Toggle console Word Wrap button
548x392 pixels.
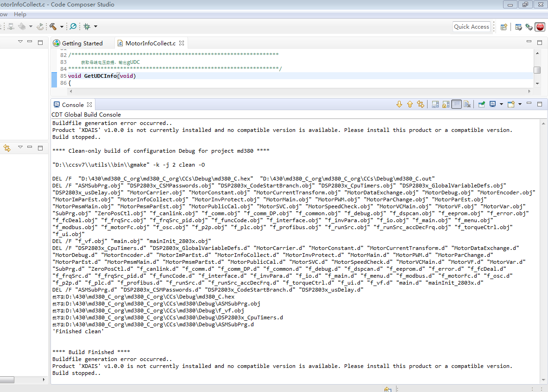click(456, 105)
